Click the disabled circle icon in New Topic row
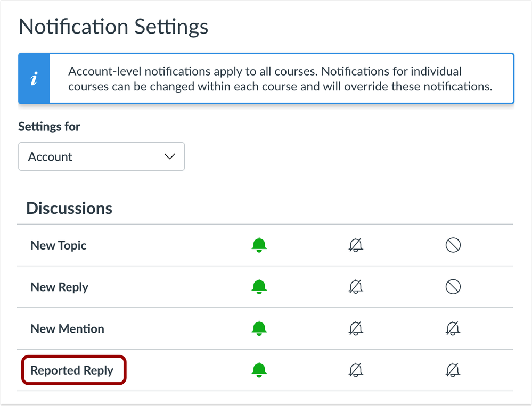 453,245
